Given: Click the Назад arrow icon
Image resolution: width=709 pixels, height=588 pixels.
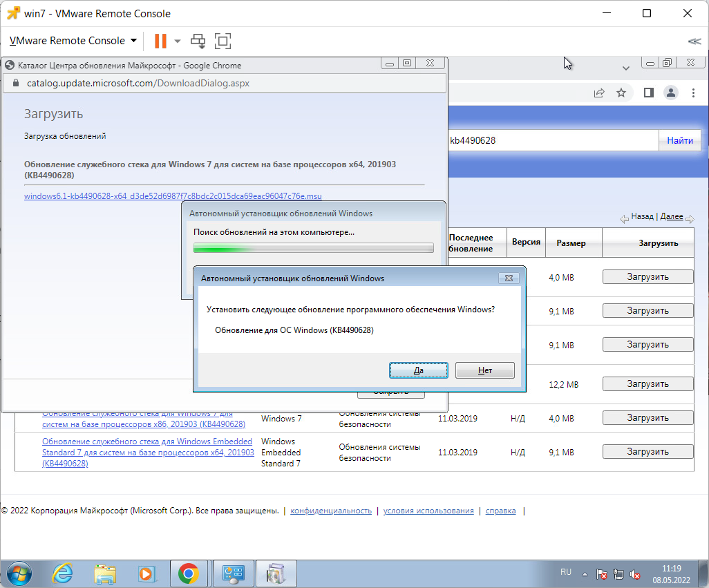Looking at the screenshot, I should [x=624, y=219].
